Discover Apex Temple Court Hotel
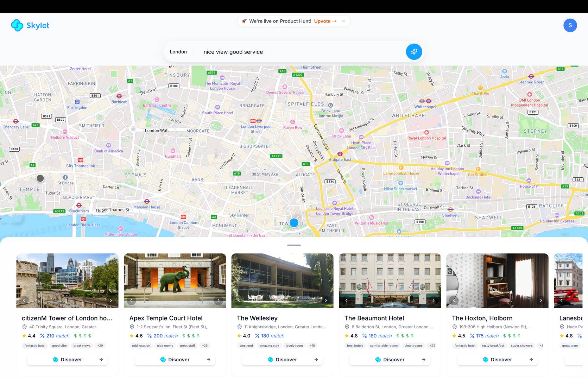Image resolution: width=588 pixels, height=380 pixels. [175, 360]
